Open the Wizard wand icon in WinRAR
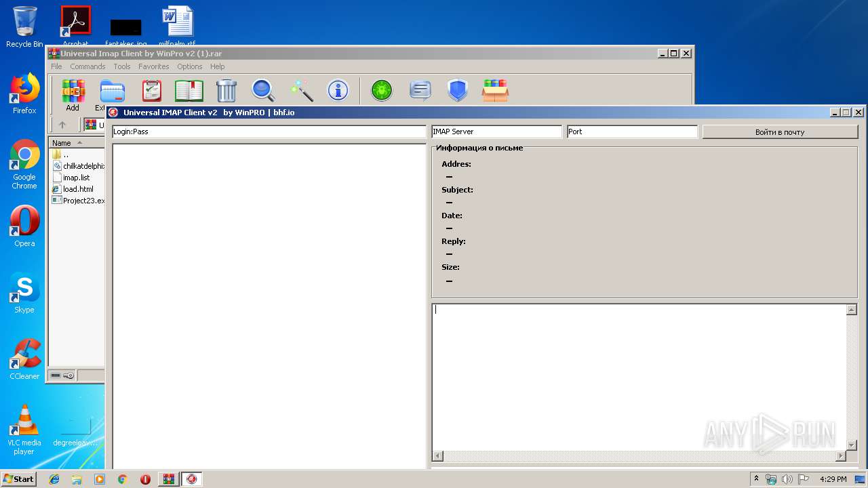 click(x=301, y=90)
